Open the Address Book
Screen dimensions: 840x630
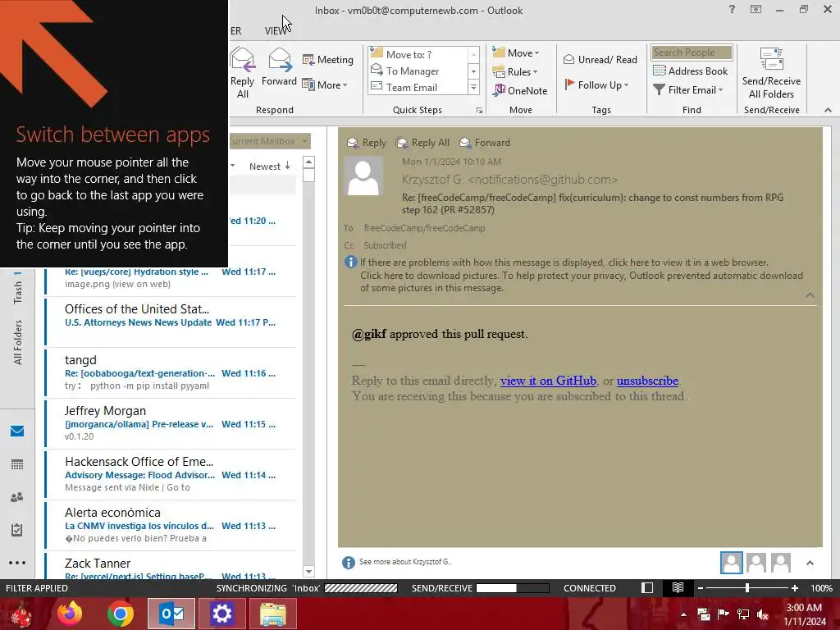click(690, 71)
